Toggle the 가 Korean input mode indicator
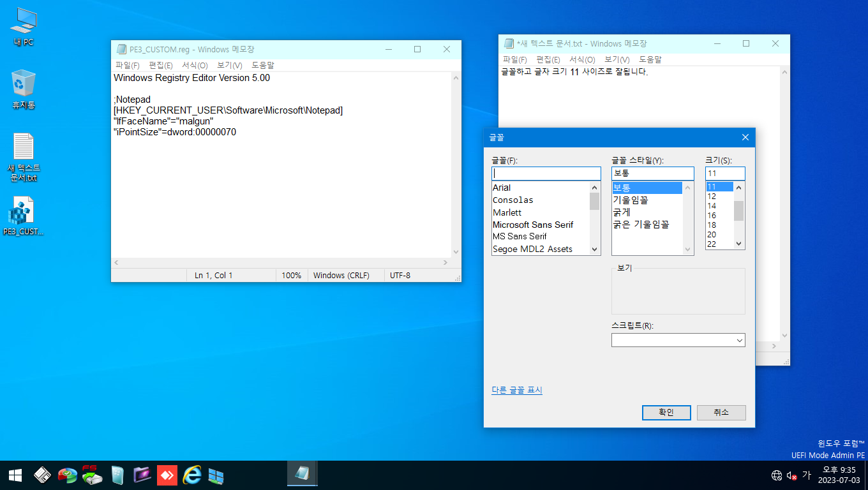Screen dimensions: 868x490 (807, 475)
